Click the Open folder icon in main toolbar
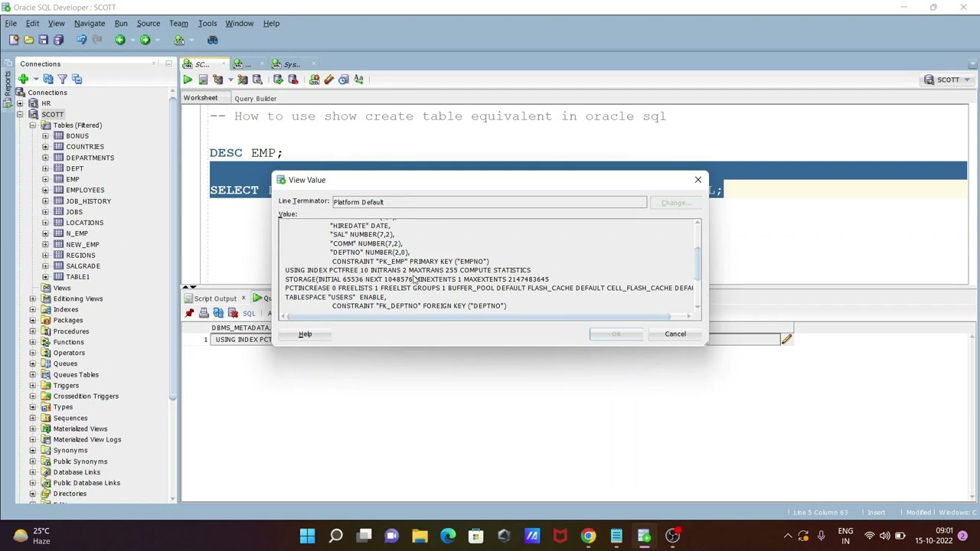This screenshot has height=551, width=980. [28, 40]
